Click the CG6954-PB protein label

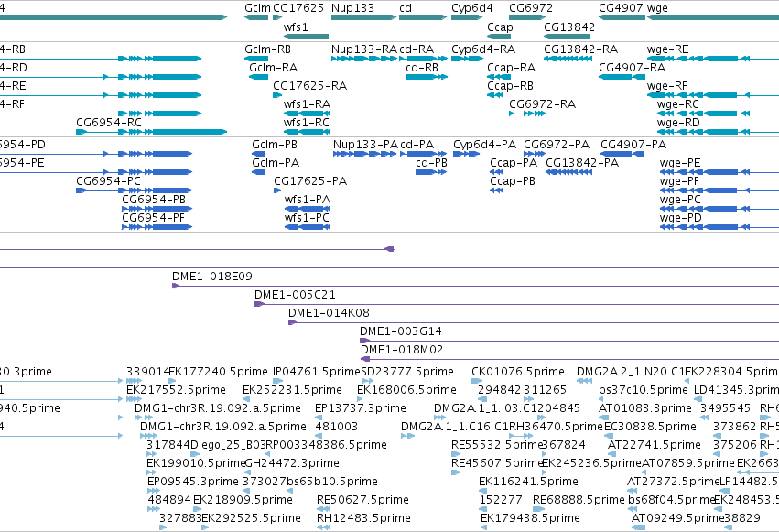(x=154, y=200)
